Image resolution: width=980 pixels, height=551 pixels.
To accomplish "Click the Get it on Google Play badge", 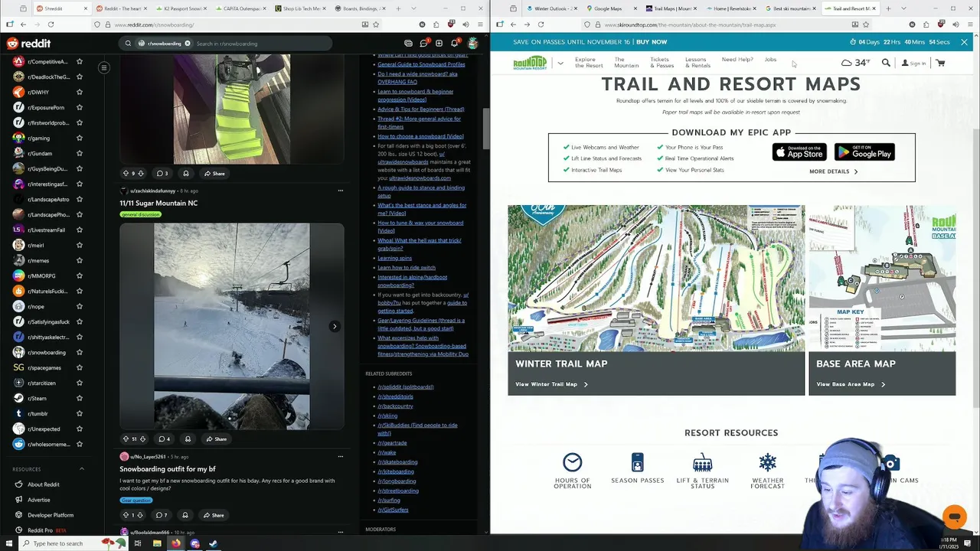I will pyautogui.click(x=864, y=152).
